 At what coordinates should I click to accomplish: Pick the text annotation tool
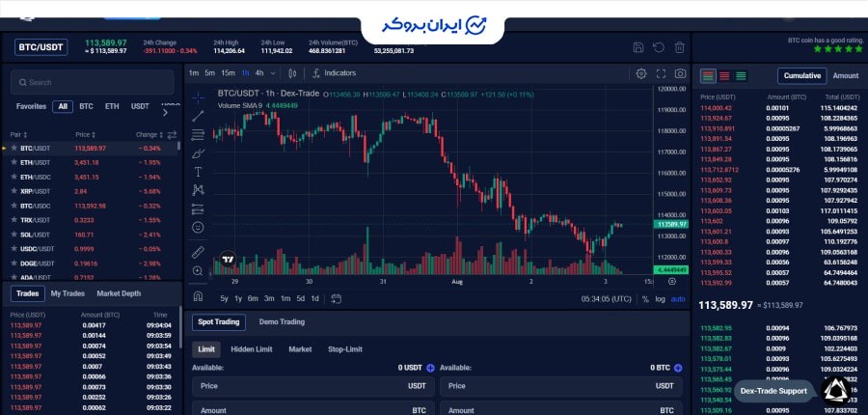(x=198, y=172)
